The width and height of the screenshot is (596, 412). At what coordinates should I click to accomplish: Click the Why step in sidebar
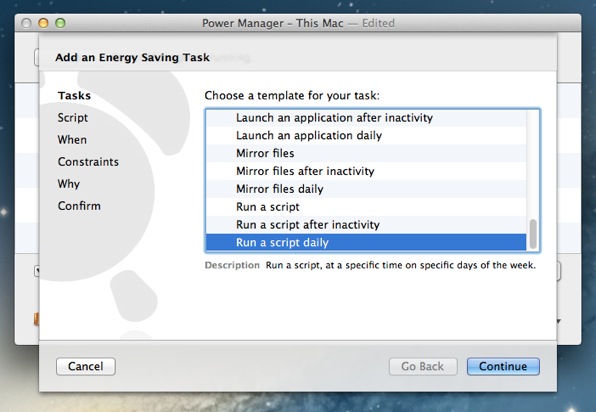click(69, 184)
